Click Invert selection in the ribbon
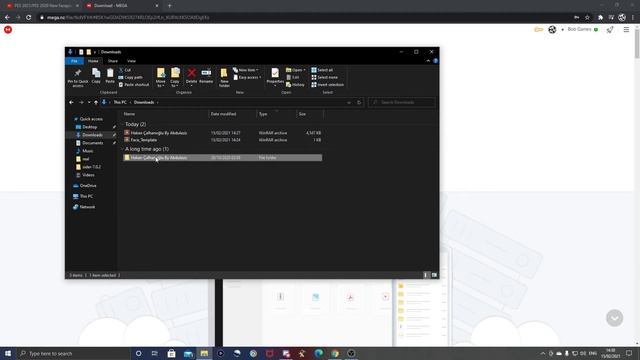640x360 pixels. tap(327, 84)
